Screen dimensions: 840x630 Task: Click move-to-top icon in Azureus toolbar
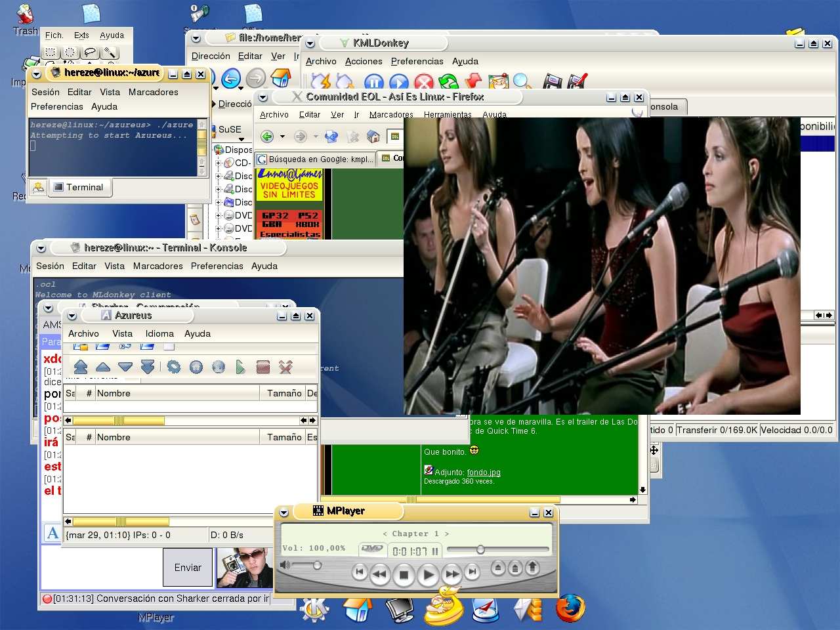(x=81, y=367)
